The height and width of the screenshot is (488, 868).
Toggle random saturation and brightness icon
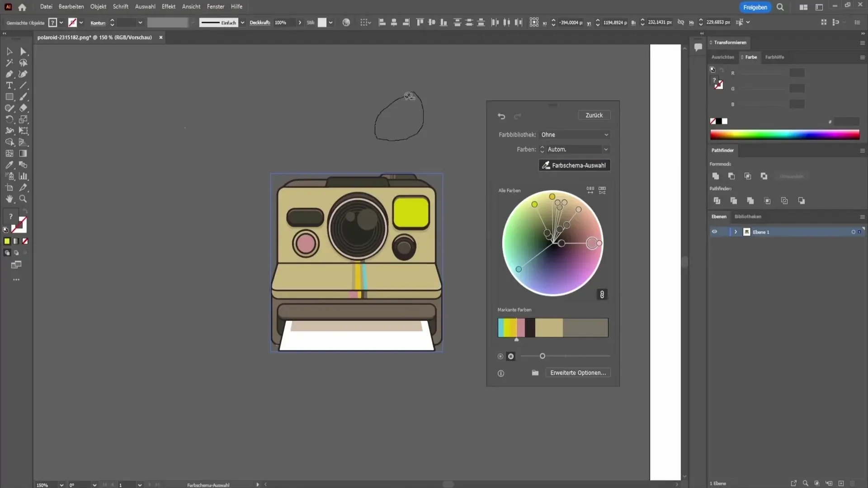click(602, 190)
